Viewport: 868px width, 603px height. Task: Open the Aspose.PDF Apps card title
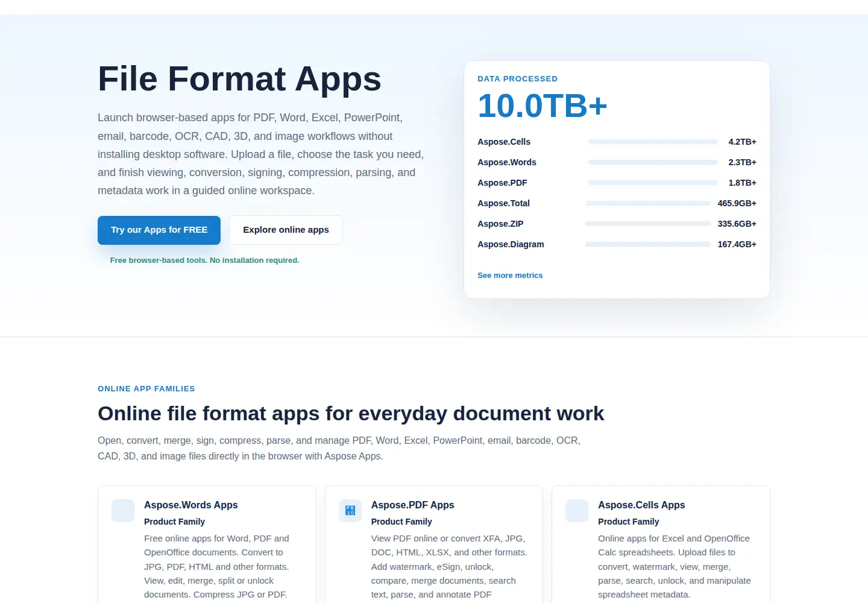413,505
